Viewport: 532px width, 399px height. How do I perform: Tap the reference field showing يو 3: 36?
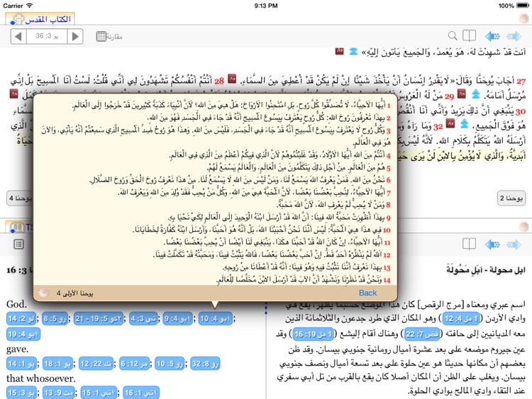47,36
